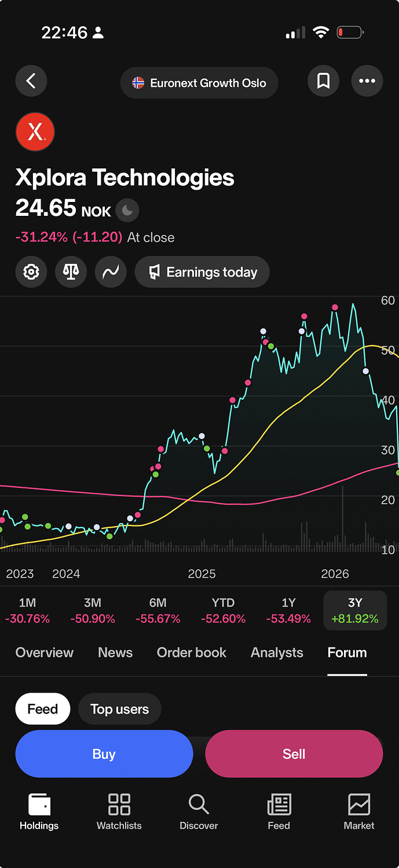Show Top users in the forum
Viewport: 399px width, 868px height.
click(120, 709)
